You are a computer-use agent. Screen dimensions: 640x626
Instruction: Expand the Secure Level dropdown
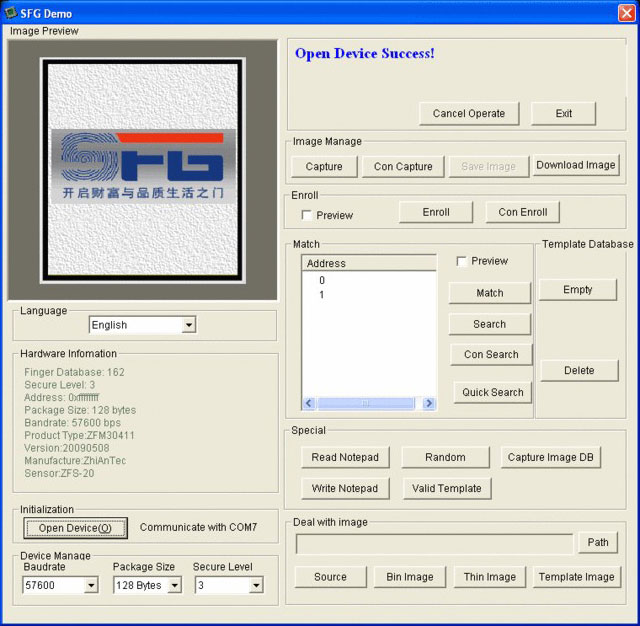[x=256, y=585]
